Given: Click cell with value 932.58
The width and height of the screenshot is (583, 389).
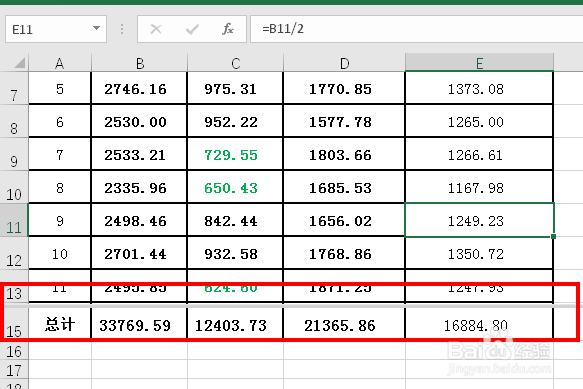Looking at the screenshot, I should (x=235, y=253).
